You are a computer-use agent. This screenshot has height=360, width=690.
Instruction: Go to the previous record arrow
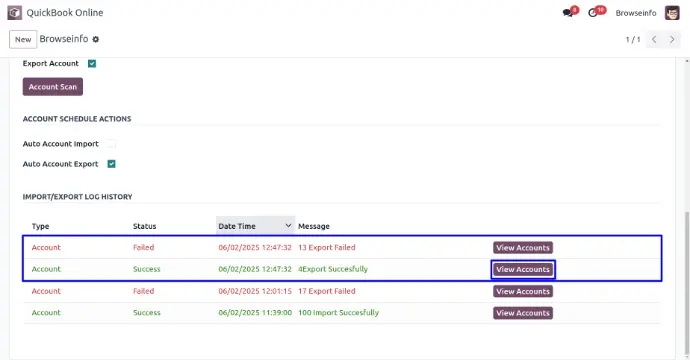(x=654, y=39)
